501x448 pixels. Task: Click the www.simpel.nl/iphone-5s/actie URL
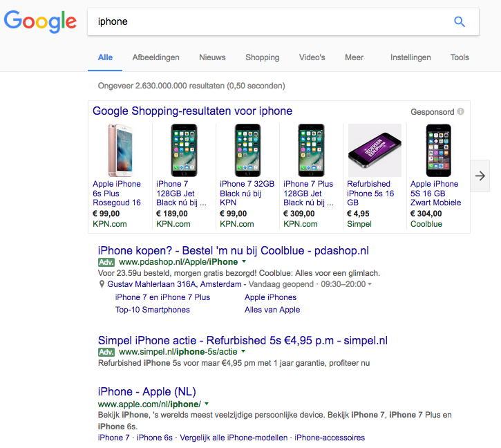[178, 352]
